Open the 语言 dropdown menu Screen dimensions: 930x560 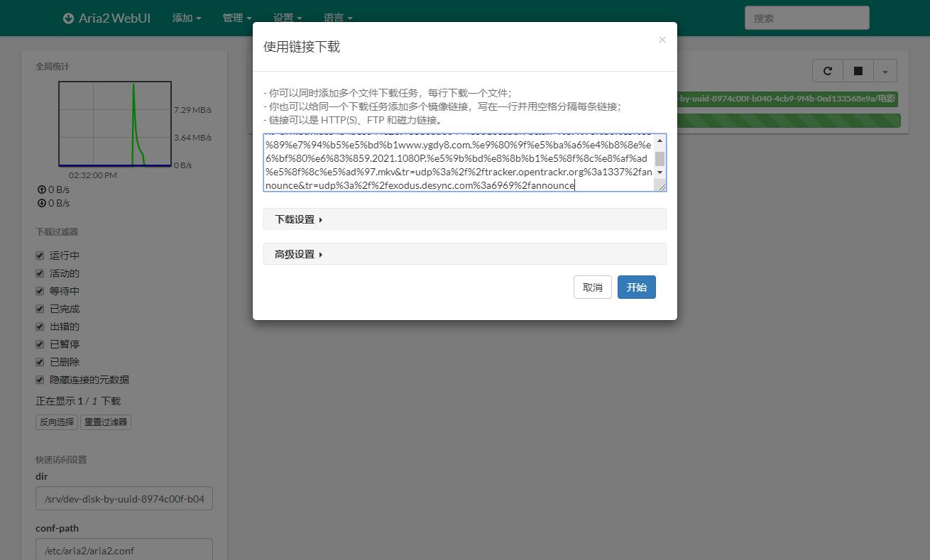pyautogui.click(x=338, y=18)
